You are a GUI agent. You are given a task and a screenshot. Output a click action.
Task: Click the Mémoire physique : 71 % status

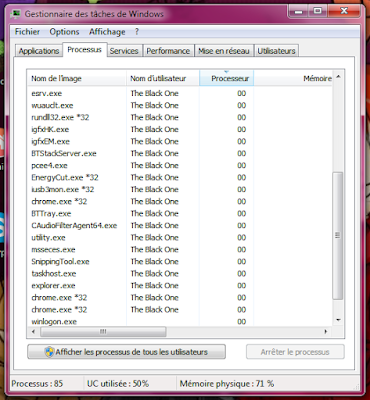(227, 383)
